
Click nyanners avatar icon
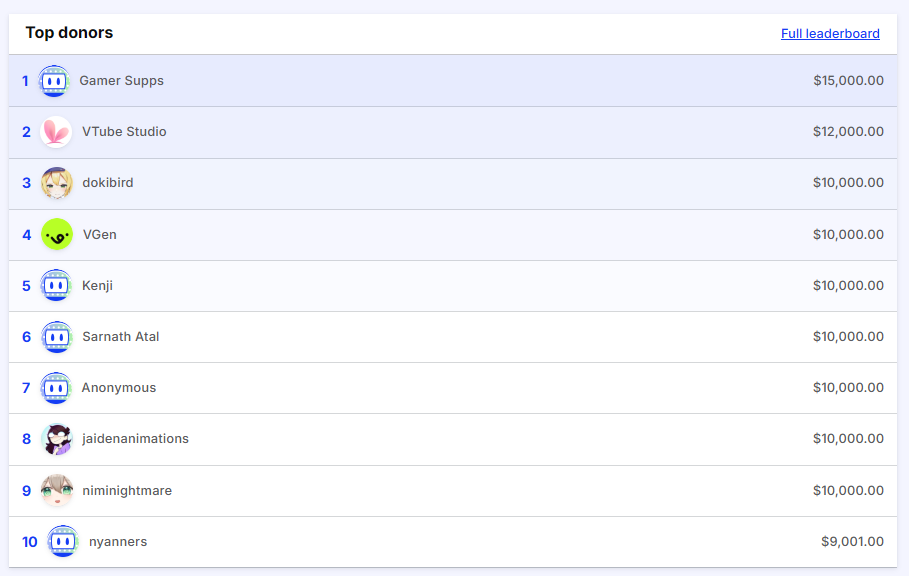point(63,541)
